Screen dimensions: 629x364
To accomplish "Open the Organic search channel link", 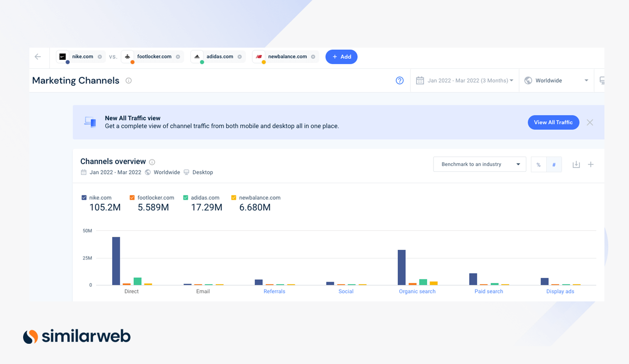I will tap(417, 291).
